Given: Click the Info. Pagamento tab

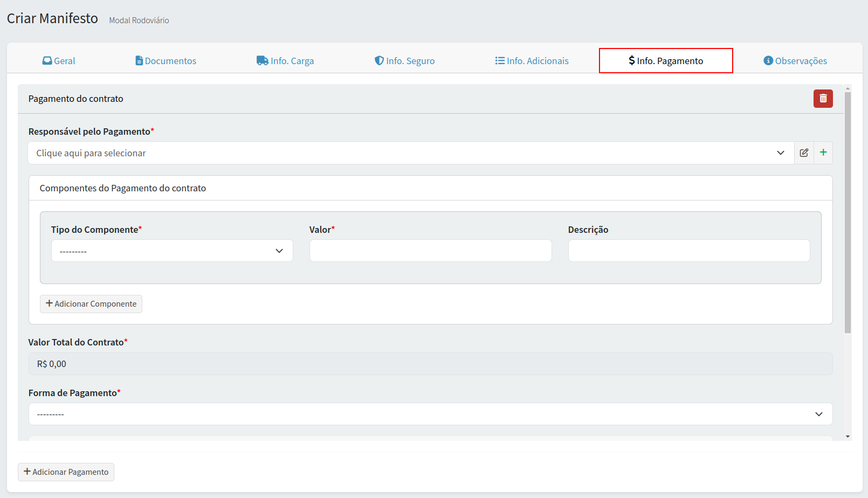Looking at the screenshot, I should tap(666, 61).
